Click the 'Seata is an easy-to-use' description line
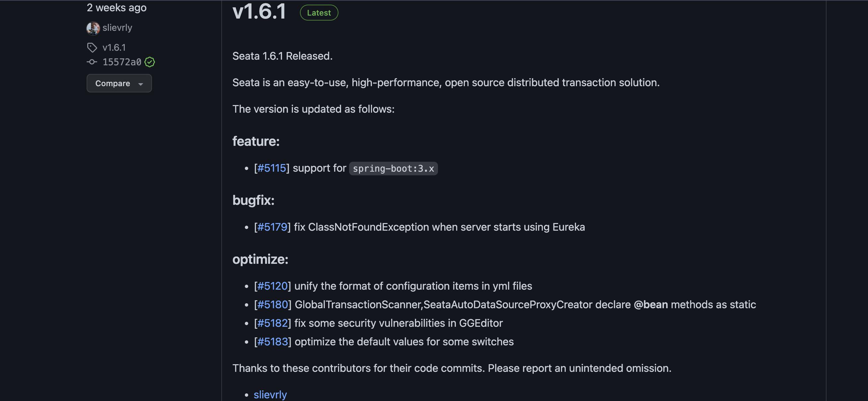 click(x=446, y=83)
